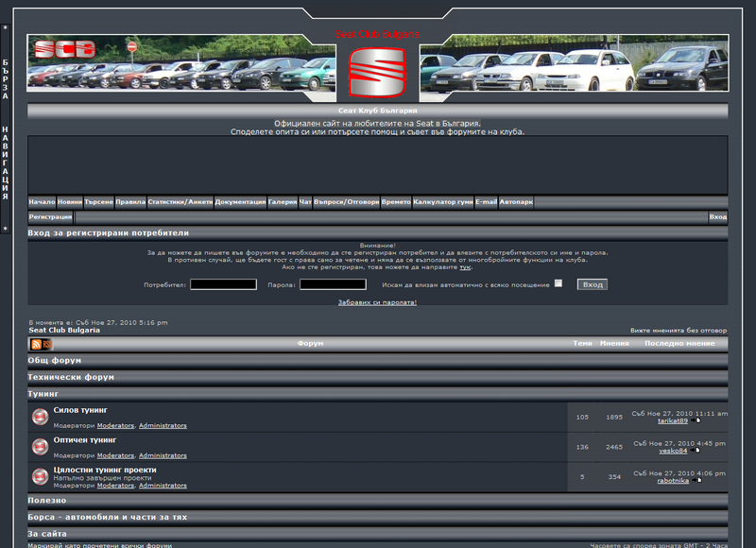The width and height of the screenshot is (756, 548).
Task: Click Moderators link under Цялостни тунинг проекти
Action: click(115, 486)
